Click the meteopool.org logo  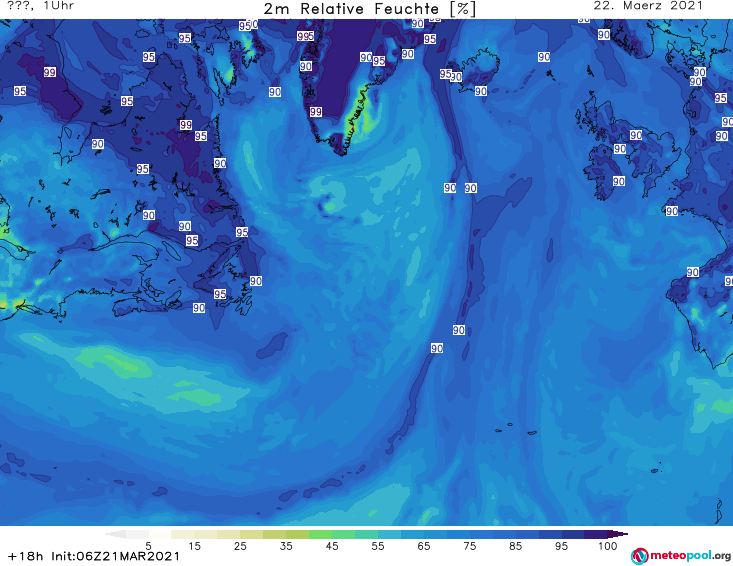click(x=681, y=556)
